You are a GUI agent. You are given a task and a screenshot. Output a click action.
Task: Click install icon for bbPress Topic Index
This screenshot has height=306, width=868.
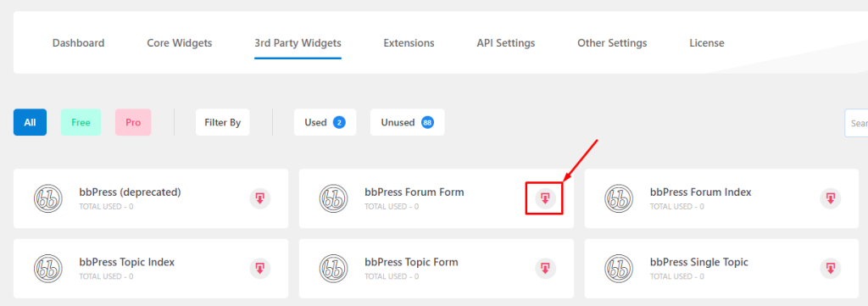260,269
